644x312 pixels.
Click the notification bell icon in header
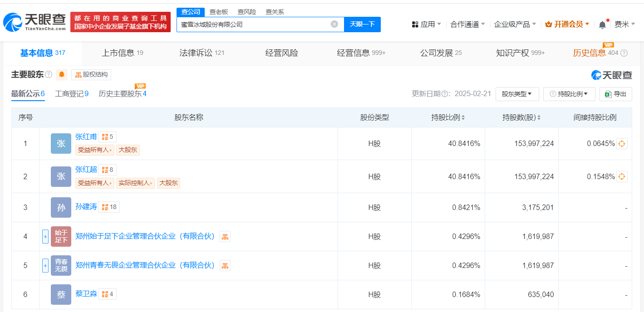click(x=602, y=24)
